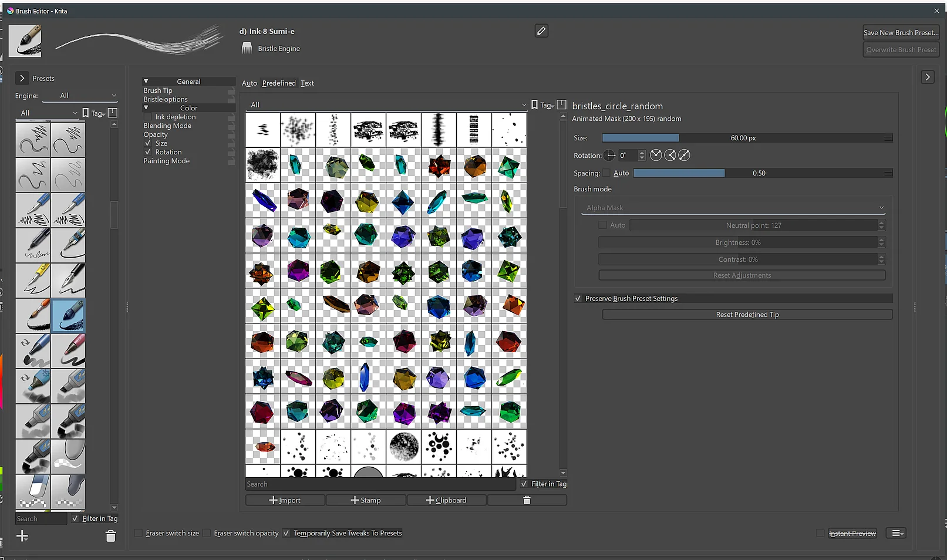Image resolution: width=947 pixels, height=560 pixels.
Task: Enable the Eraser switch size checkbox
Action: tap(139, 533)
